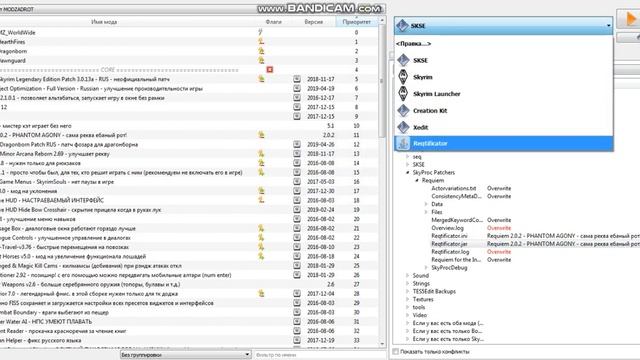
Task: Select Actorvariations.txt in data tree
Action: tap(453, 189)
